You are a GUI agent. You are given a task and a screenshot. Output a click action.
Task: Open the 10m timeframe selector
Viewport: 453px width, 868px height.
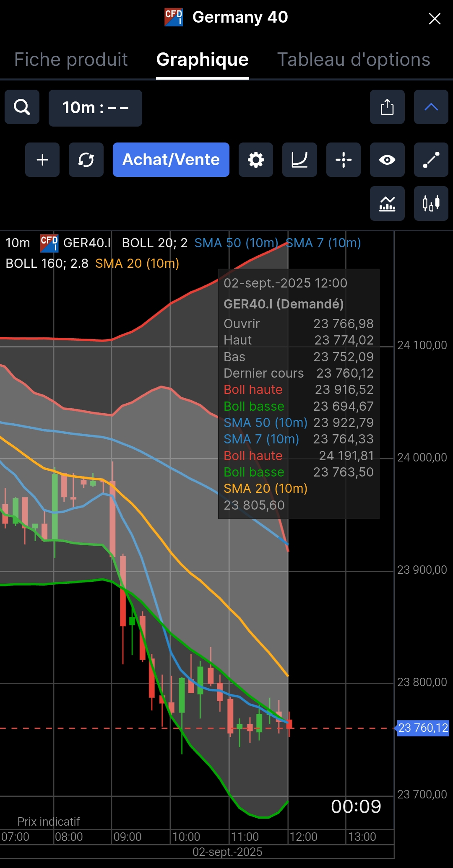pyautogui.click(x=95, y=108)
